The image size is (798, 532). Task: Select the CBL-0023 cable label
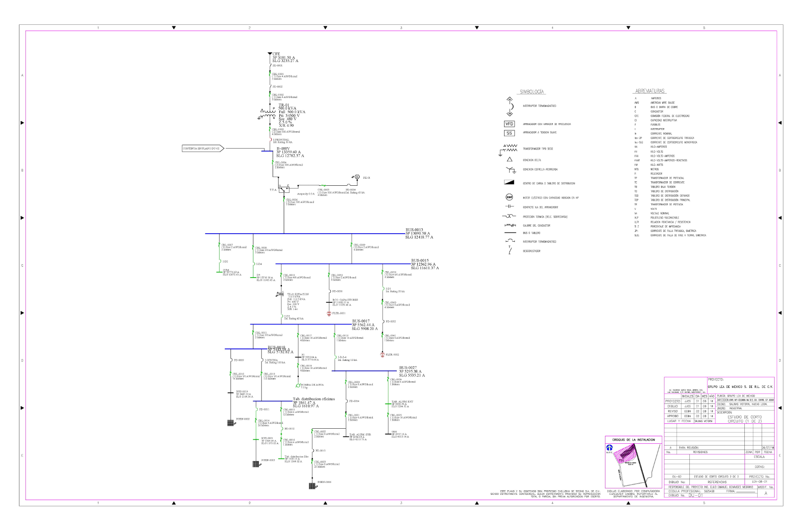[x=320, y=462]
